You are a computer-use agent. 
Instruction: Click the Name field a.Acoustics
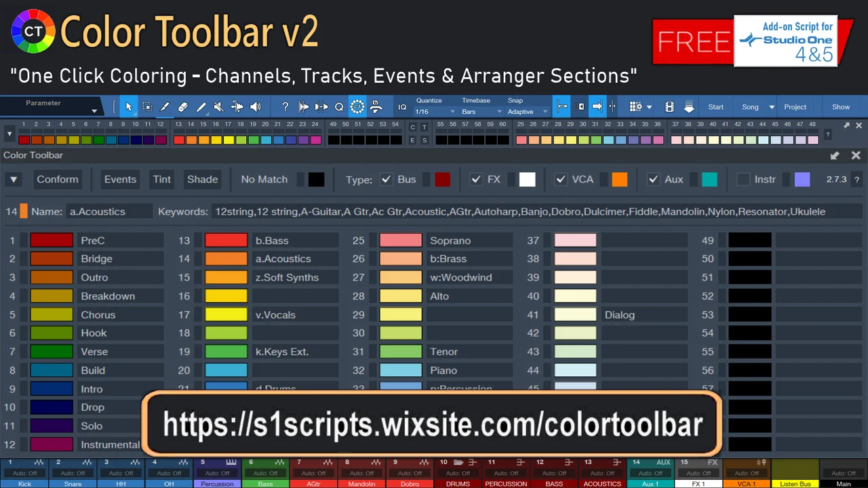109,211
